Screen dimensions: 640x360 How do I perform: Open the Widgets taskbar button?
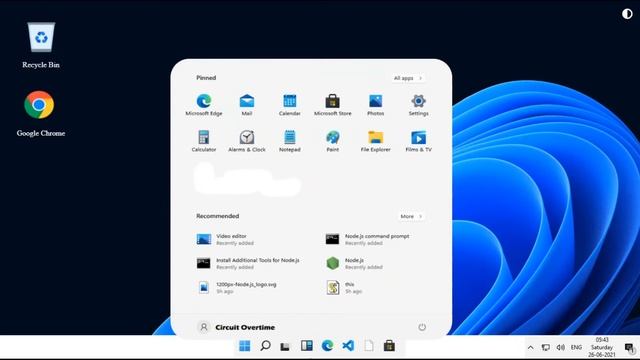[307, 346]
